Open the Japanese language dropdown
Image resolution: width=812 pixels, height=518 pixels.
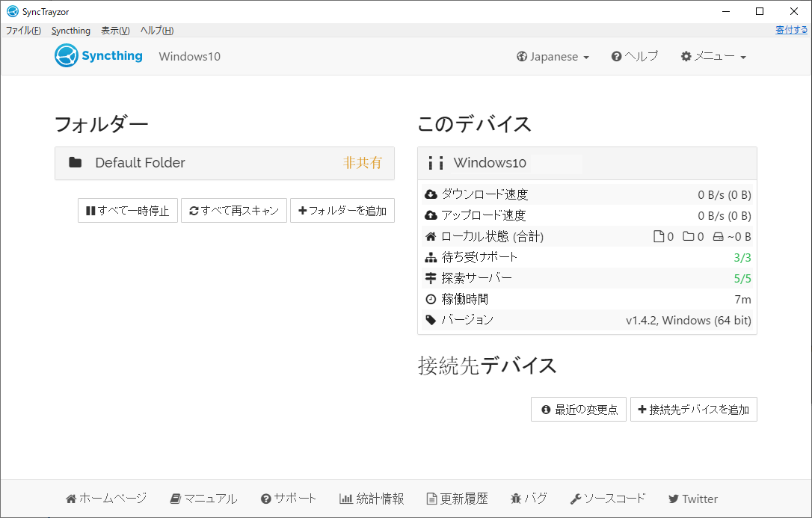pyautogui.click(x=553, y=56)
